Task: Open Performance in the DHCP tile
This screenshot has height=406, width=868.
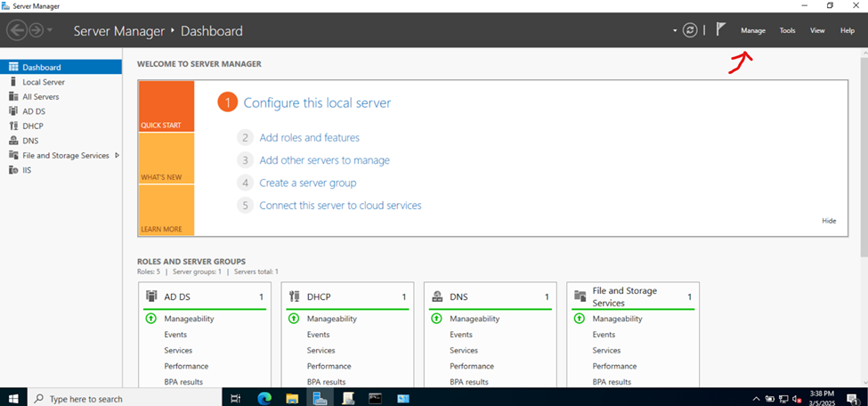Action: click(329, 366)
